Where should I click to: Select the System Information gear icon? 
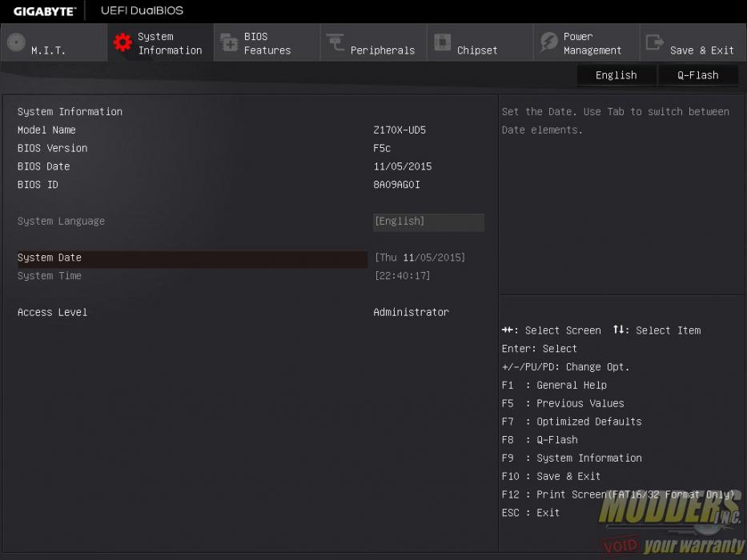coord(122,42)
